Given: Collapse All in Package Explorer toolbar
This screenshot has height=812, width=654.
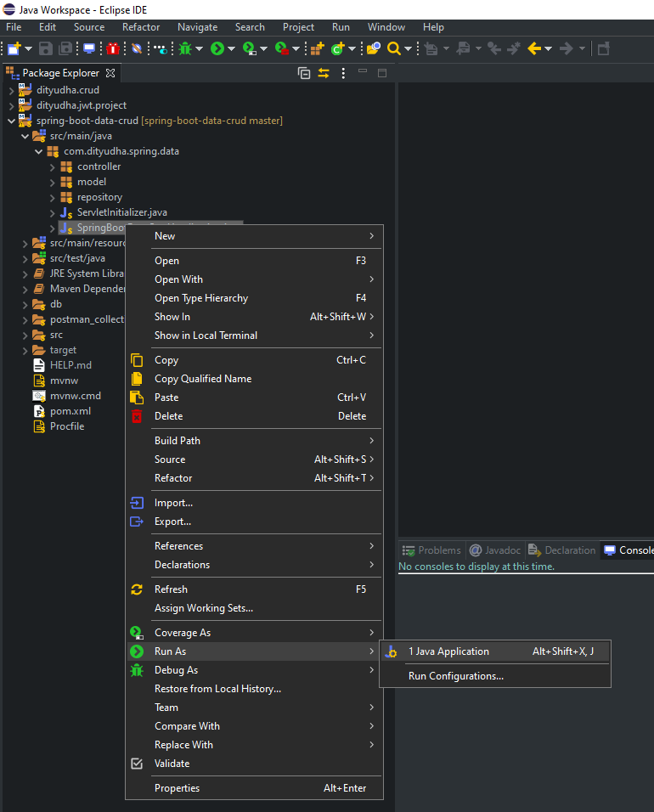Looking at the screenshot, I should point(303,73).
